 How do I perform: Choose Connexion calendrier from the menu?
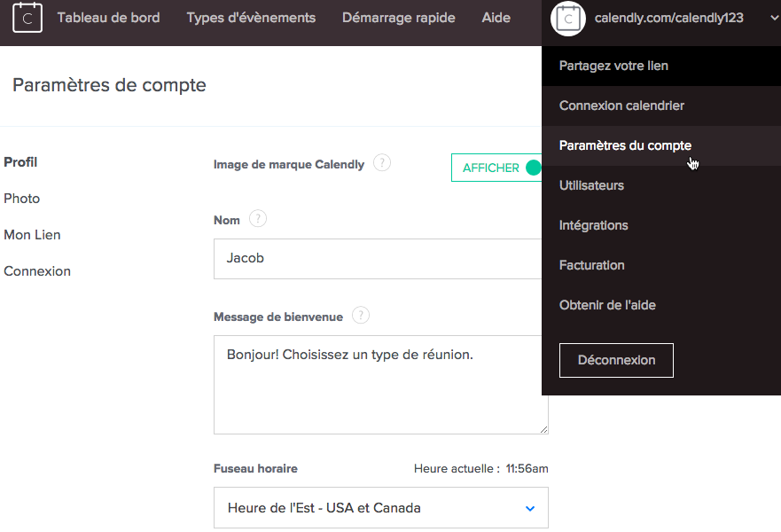pos(661,106)
